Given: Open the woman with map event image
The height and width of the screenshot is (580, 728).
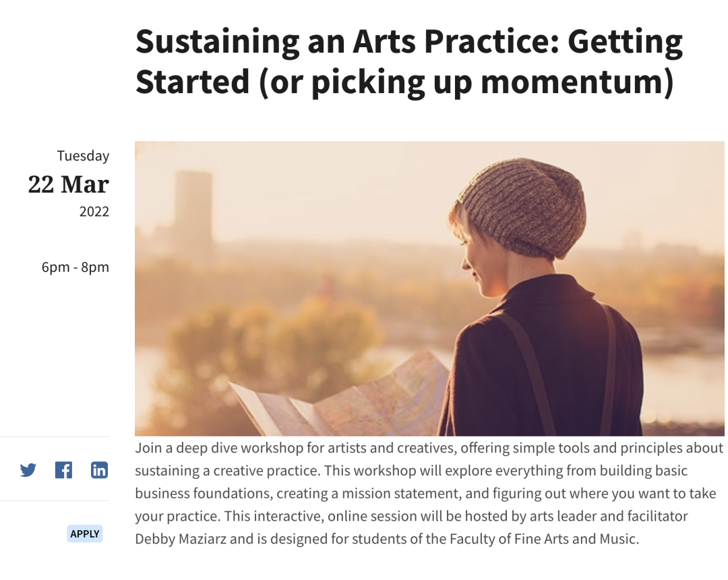Looking at the screenshot, I should tap(429, 289).
